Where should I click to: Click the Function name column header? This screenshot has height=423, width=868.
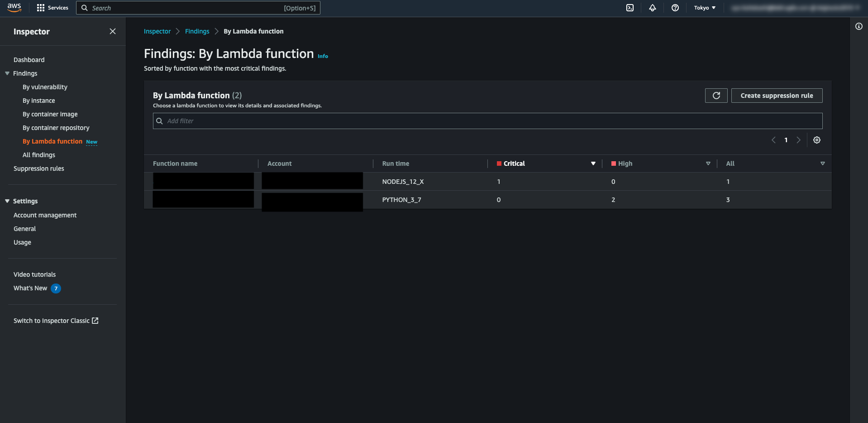click(x=175, y=163)
